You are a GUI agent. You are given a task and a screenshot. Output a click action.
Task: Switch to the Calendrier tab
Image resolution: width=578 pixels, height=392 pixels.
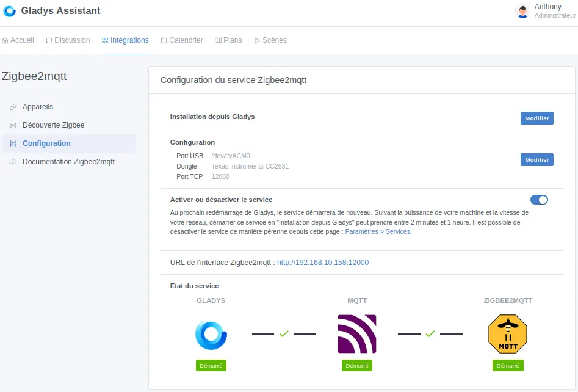point(181,40)
